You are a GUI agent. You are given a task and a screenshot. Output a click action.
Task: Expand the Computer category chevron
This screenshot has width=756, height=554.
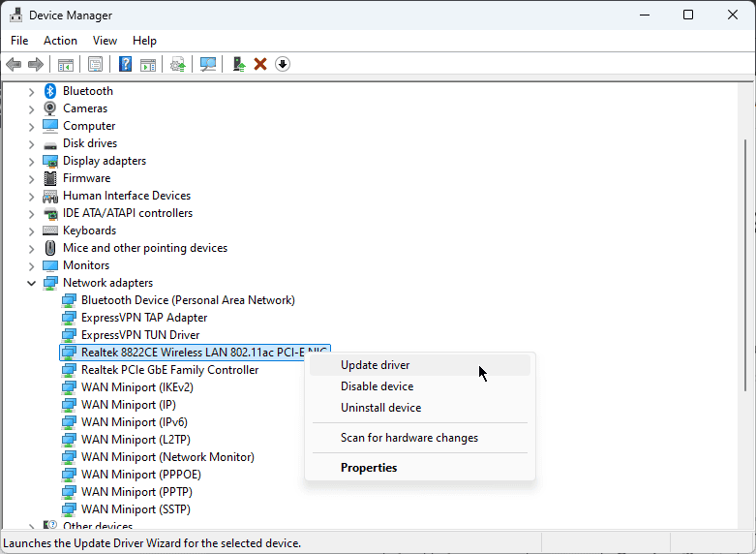(x=31, y=127)
